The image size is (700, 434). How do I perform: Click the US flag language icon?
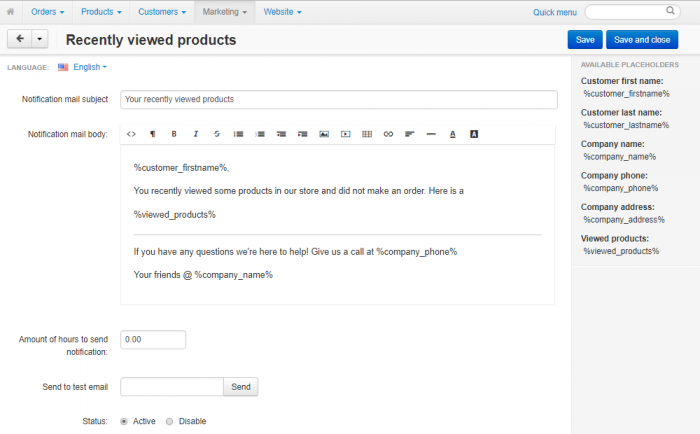(63, 67)
